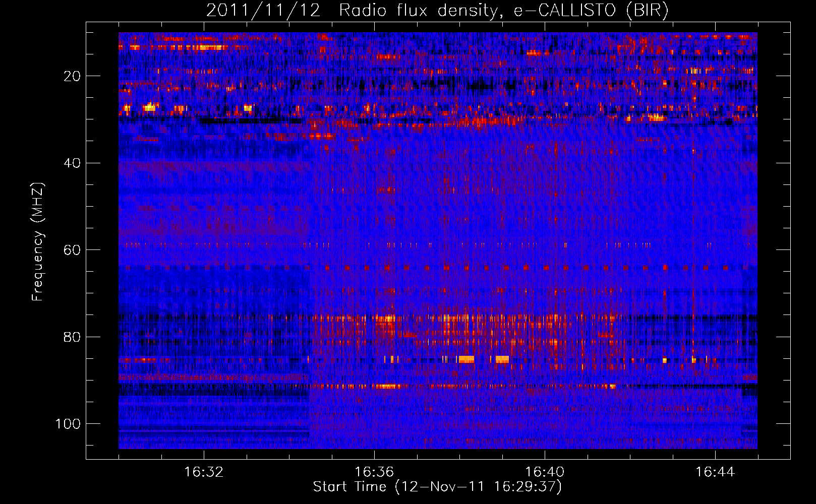This screenshot has width=816, height=504.
Task: Click the date '2011/11/12' in title
Action: pos(263,11)
